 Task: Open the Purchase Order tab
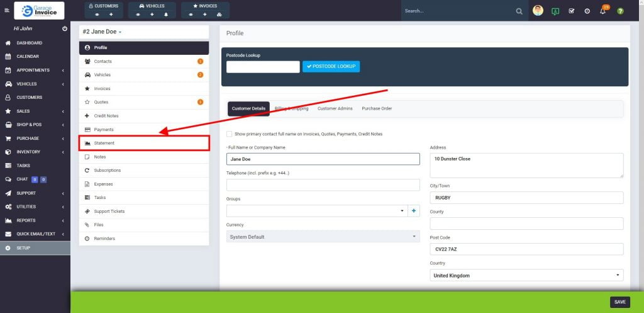coord(377,108)
